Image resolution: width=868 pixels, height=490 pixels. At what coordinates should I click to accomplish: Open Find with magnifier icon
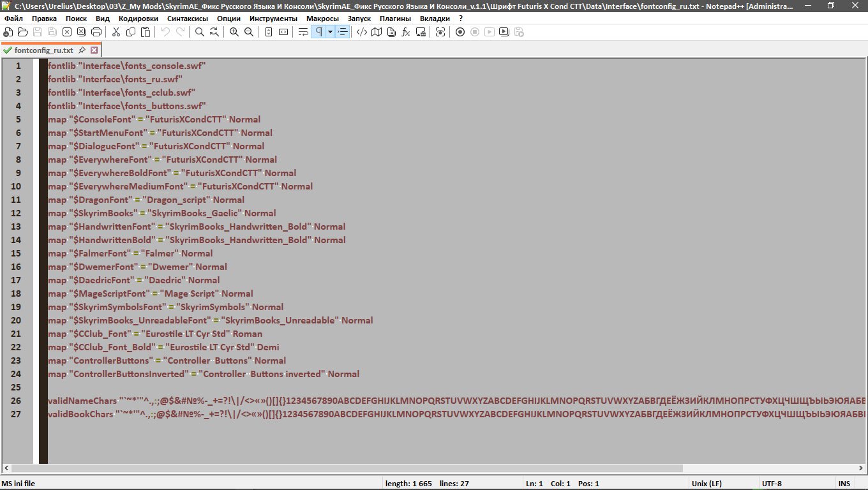[200, 32]
